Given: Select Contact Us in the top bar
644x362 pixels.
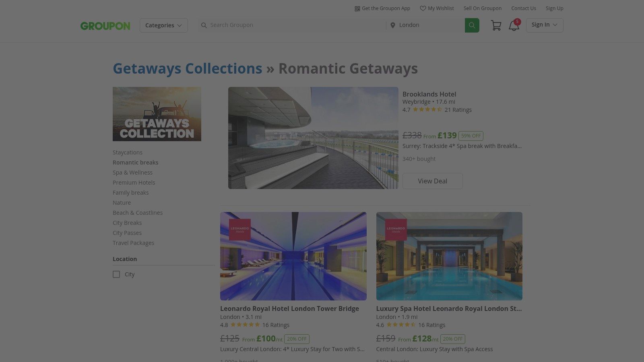Looking at the screenshot, I should click(524, 8).
